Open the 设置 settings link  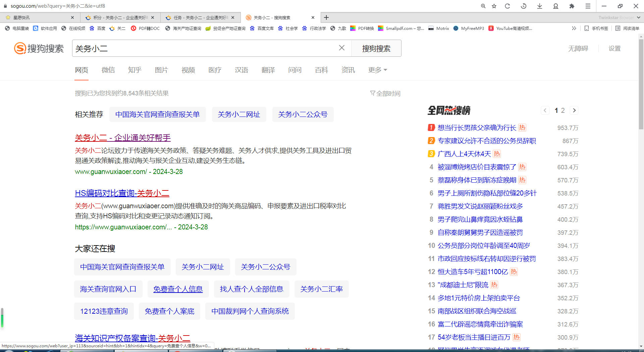(x=615, y=48)
